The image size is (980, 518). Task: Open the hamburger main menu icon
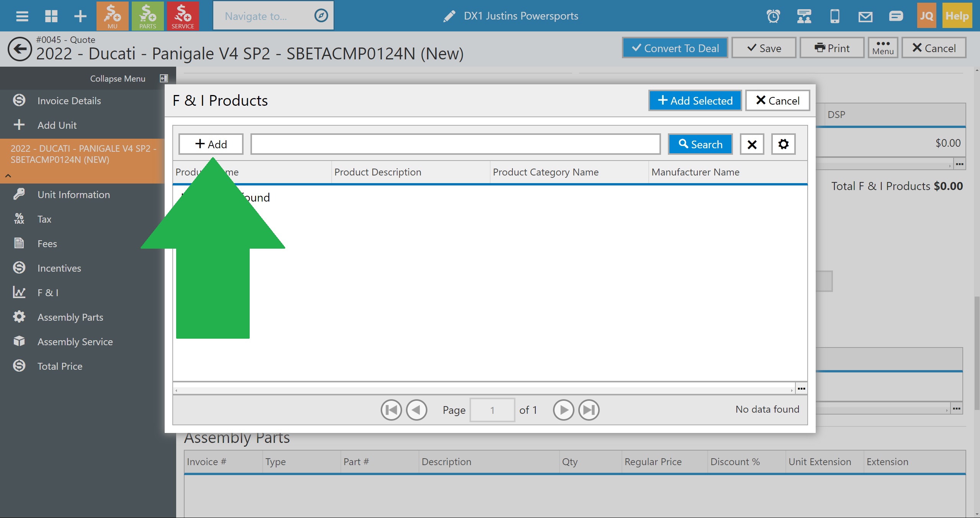click(x=22, y=16)
